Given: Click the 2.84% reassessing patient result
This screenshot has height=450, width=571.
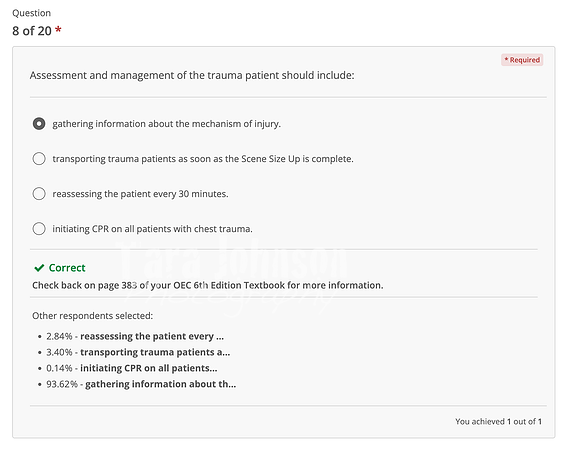Looking at the screenshot, I should [135, 336].
